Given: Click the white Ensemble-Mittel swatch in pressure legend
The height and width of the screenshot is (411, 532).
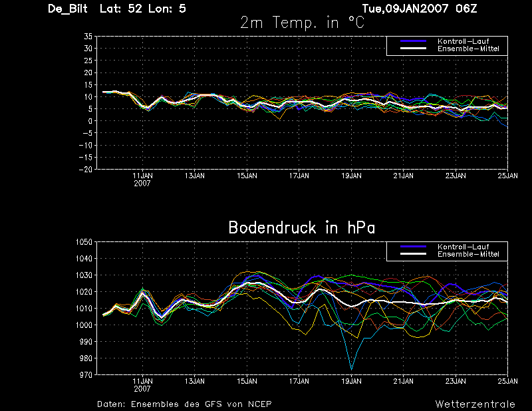Looking at the screenshot, I should pos(413,254).
